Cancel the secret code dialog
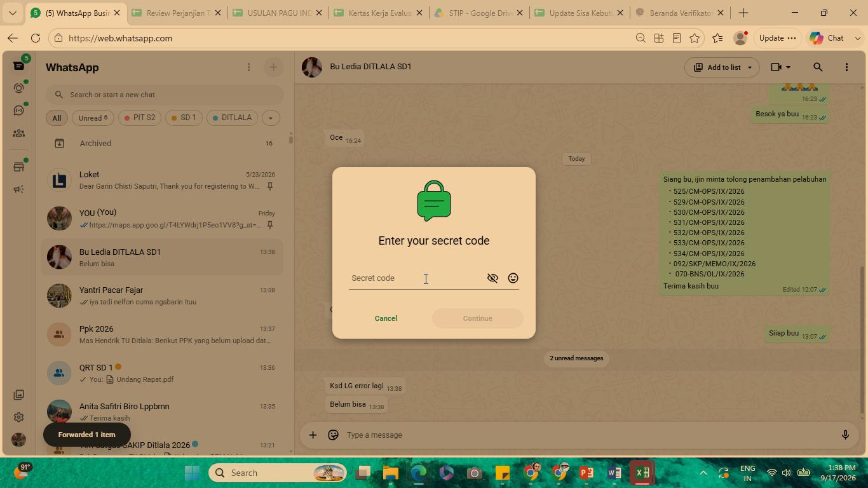The image size is (868, 488). coord(386,318)
